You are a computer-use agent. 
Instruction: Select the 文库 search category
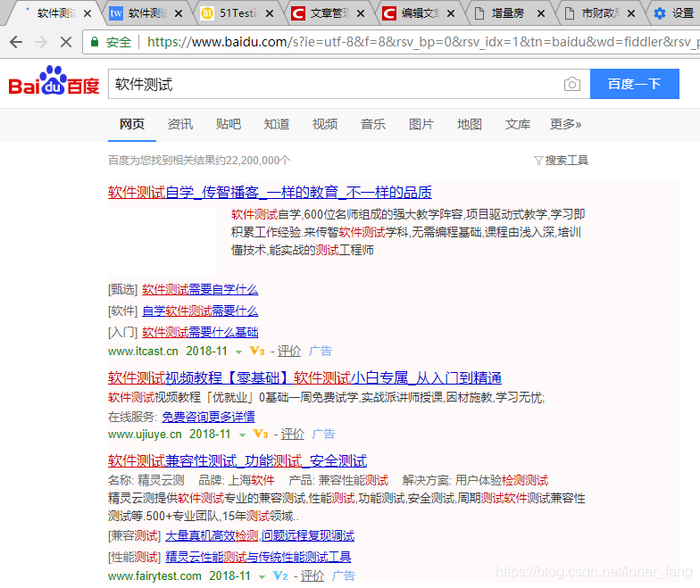point(518,124)
